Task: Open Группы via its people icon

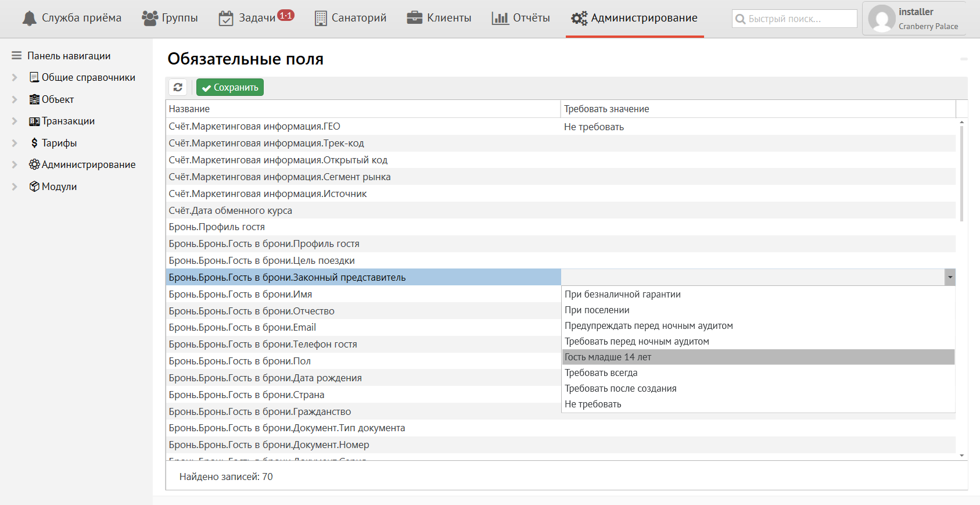Action: 150,19
